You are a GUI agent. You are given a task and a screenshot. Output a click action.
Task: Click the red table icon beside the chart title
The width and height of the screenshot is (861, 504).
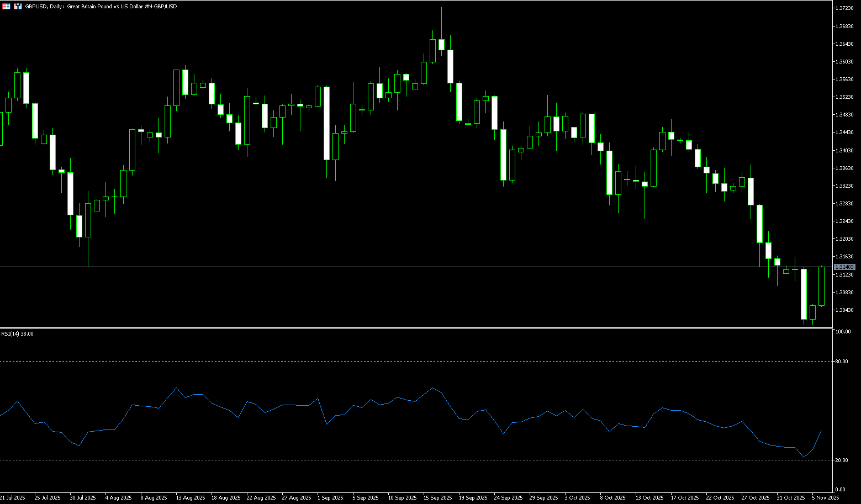click(7, 6)
